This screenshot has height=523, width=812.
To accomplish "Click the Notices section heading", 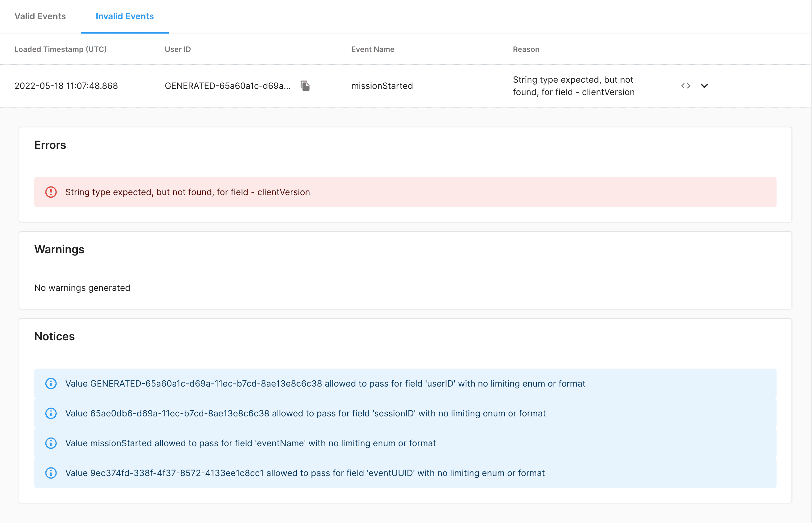I will (54, 337).
